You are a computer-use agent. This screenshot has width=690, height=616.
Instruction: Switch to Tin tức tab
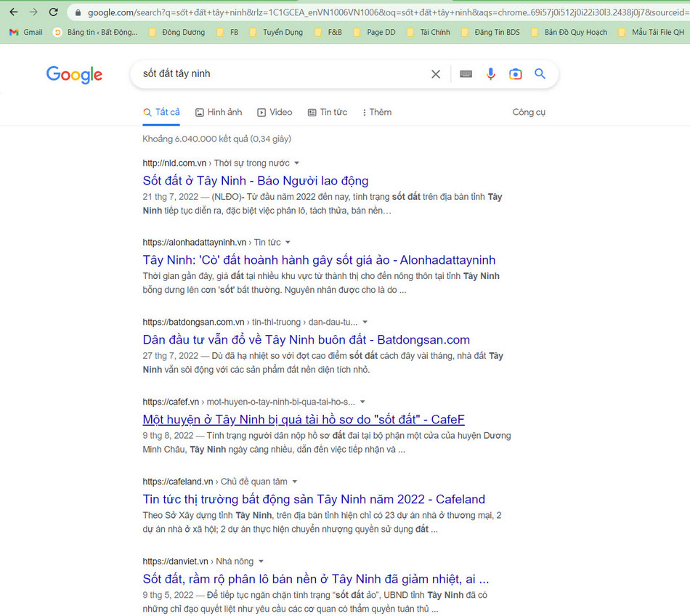pyautogui.click(x=328, y=112)
